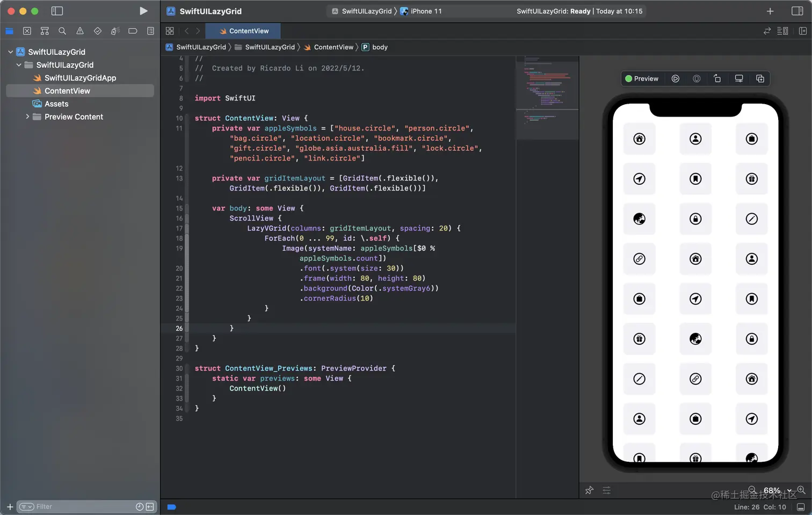Click the Line: 26 Col: 10 indicator
Viewport: 812px width, 515px height.
[760, 507]
